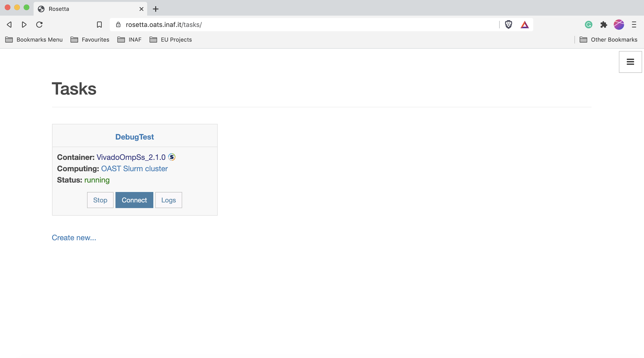Open the Extensions puzzle icon
The image size is (644, 358).
[604, 25]
